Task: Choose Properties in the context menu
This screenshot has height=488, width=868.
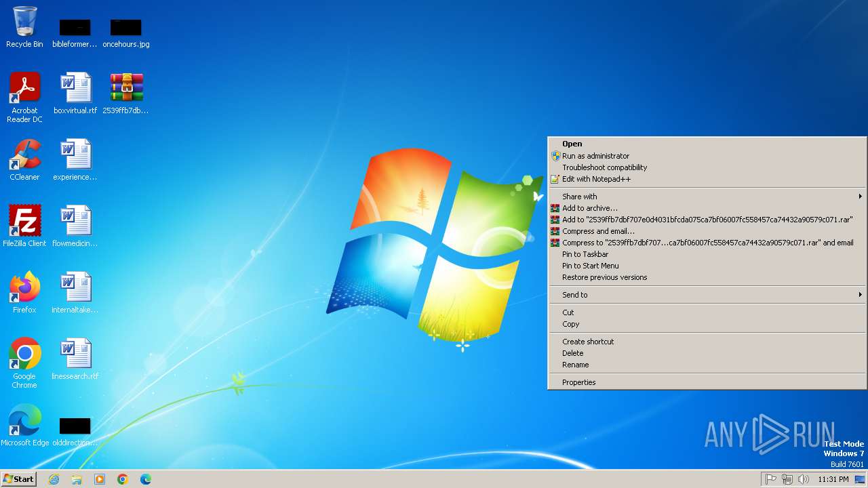Action: point(707,382)
